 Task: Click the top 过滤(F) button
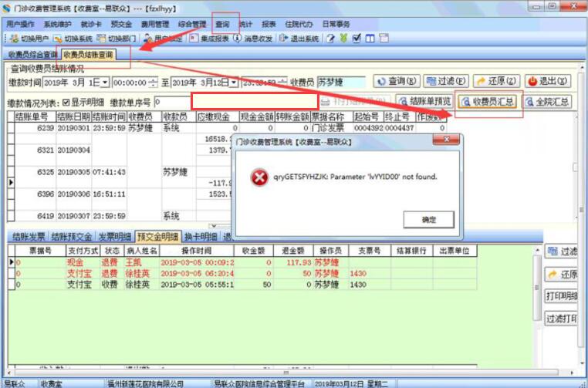446,81
